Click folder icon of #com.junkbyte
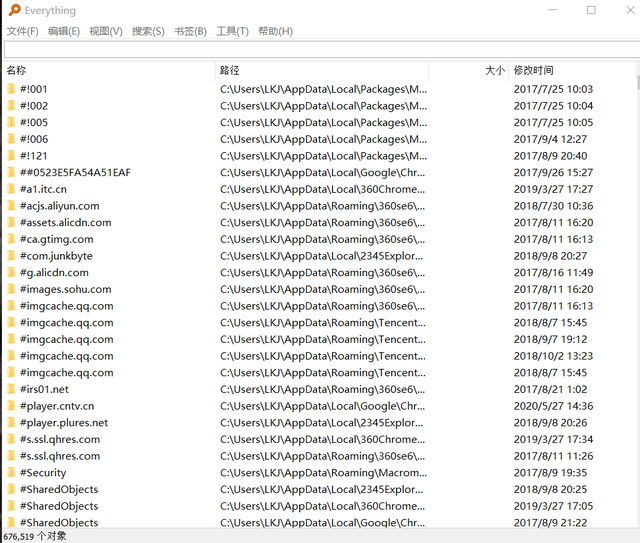The height and width of the screenshot is (543, 640). coord(12,256)
